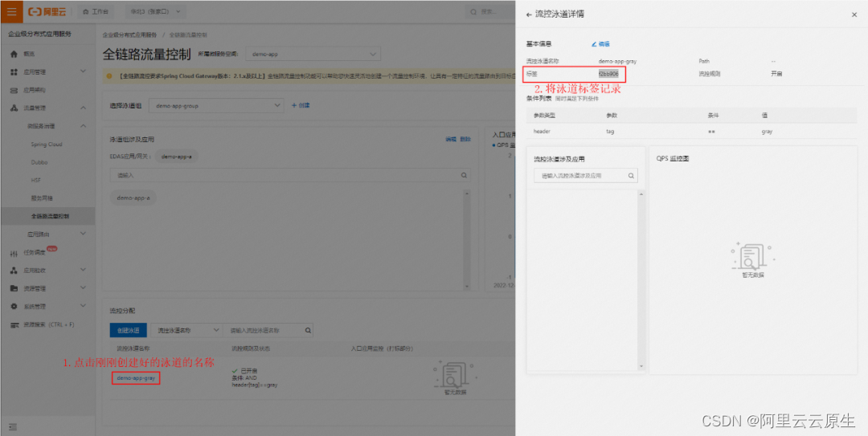Click the pencil 编辑 icon next to 基本信息

tap(594, 43)
